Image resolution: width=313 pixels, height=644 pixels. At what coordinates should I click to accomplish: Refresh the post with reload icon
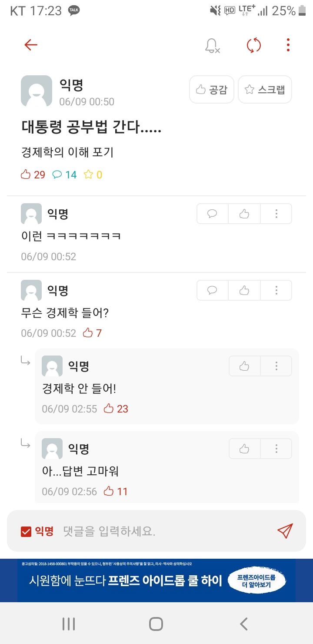[x=253, y=45]
